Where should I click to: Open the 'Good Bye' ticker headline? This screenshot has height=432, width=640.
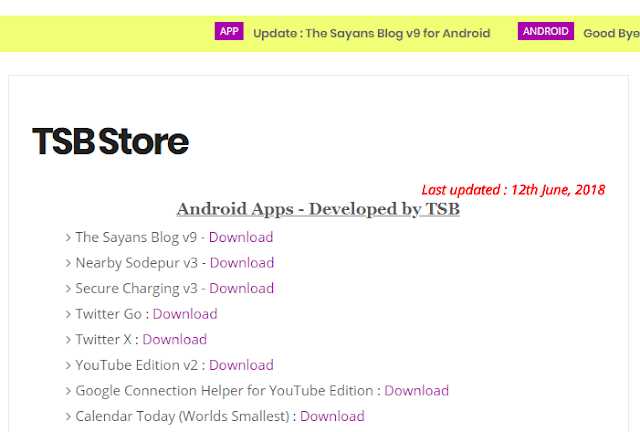611,33
